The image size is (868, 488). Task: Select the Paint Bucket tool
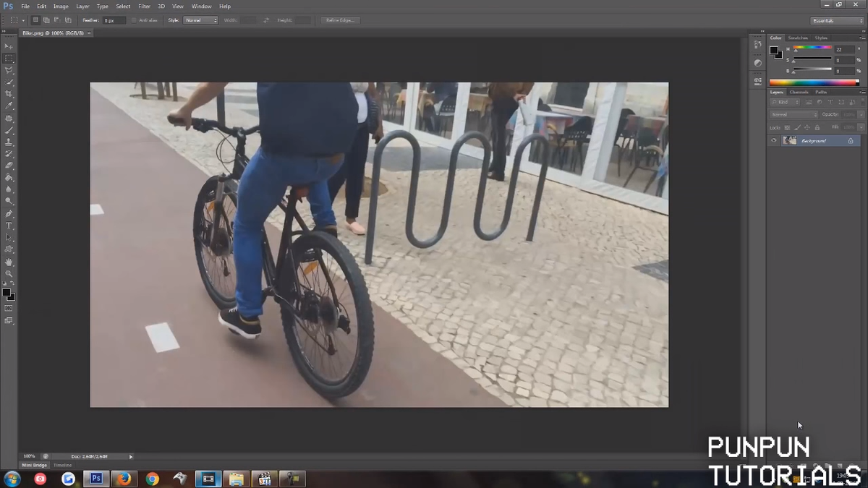coord(9,177)
